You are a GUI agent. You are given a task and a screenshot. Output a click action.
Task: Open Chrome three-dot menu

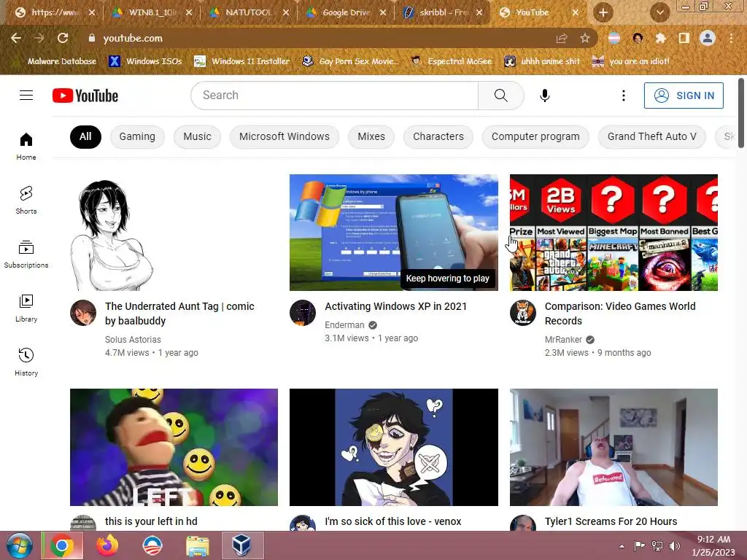tap(731, 38)
